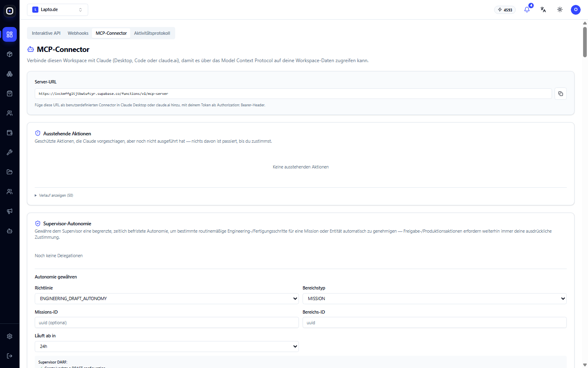Open the Bereichstyp dropdown showing MISSION
588x368 pixels.
click(x=434, y=298)
